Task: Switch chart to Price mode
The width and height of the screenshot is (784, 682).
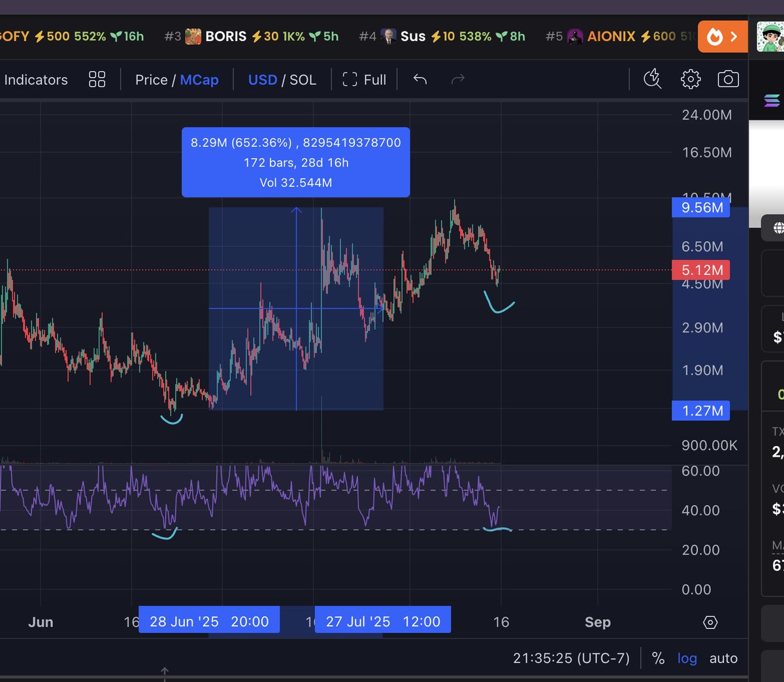Action: pos(152,80)
